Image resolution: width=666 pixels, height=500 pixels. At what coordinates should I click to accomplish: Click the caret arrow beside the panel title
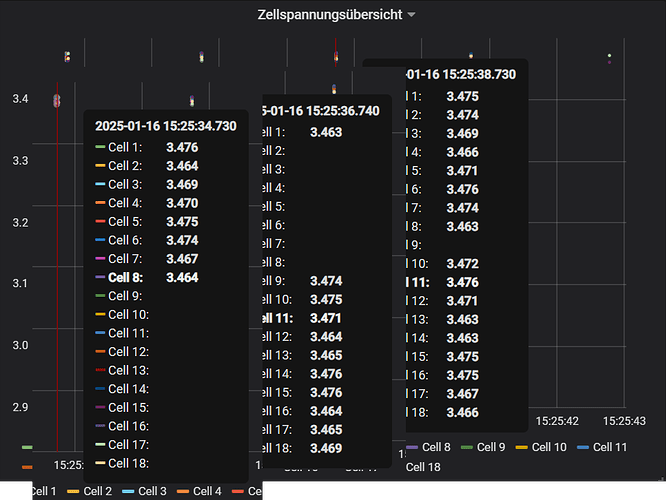[x=412, y=15]
